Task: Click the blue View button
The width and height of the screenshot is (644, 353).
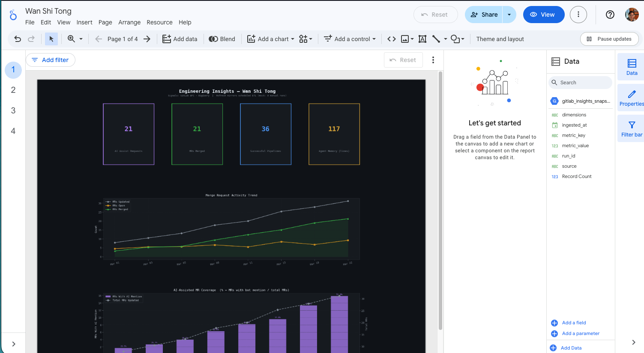Action: coord(544,15)
